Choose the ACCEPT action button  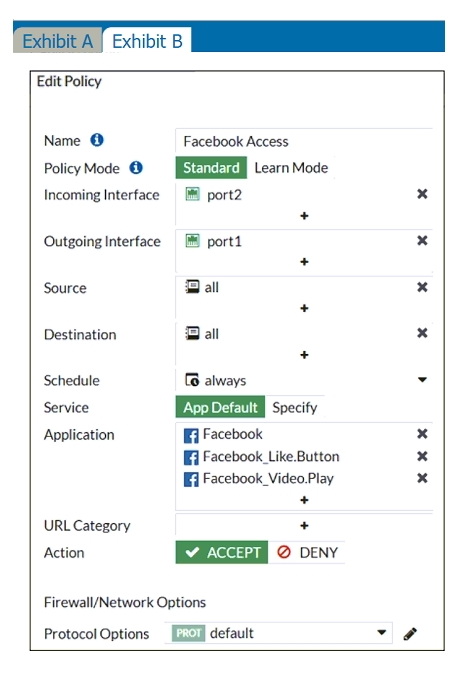[x=222, y=552]
